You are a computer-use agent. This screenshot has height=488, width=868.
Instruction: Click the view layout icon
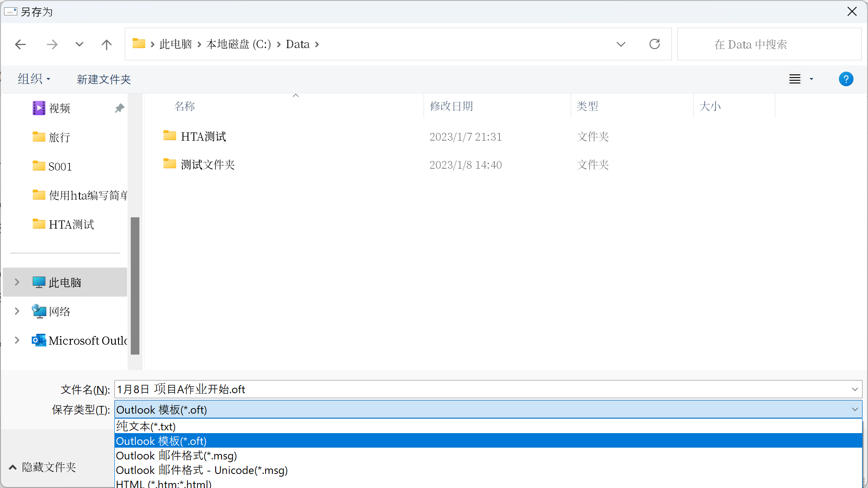[794, 79]
